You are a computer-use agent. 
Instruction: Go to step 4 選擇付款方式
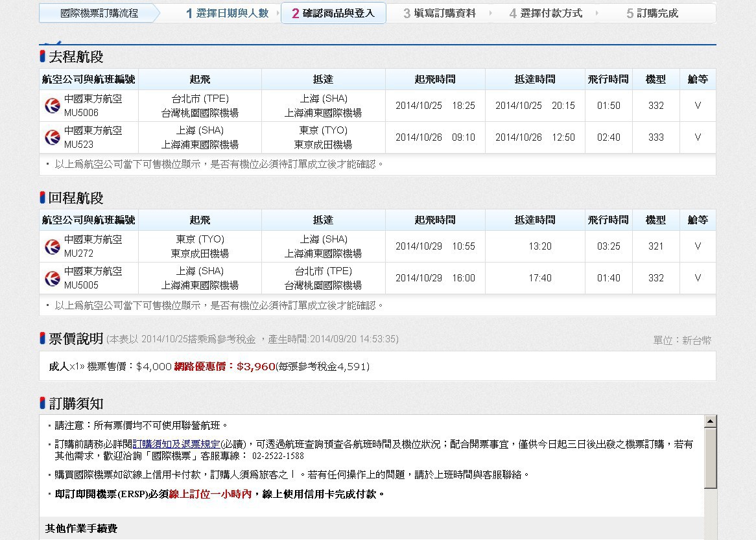pos(546,14)
